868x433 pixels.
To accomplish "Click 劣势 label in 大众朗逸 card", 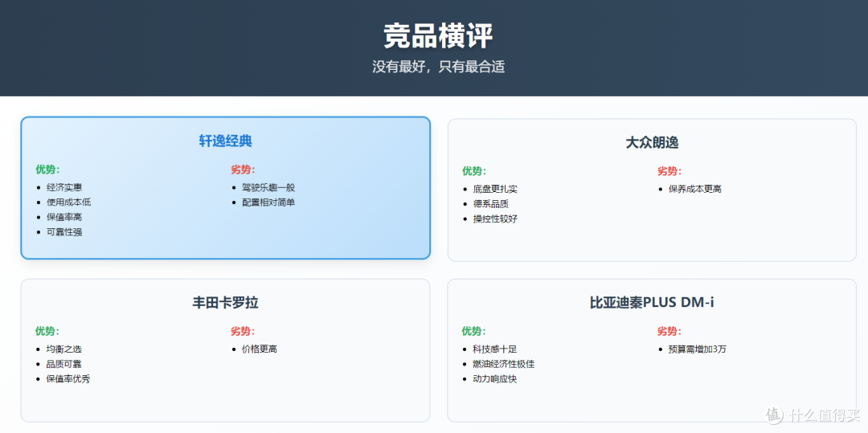I will click(x=669, y=171).
